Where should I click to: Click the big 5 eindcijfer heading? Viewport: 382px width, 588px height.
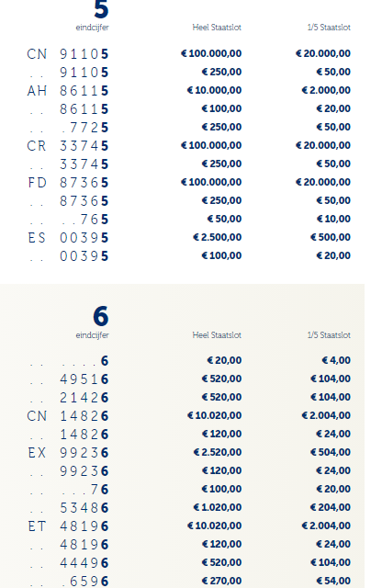(x=101, y=9)
